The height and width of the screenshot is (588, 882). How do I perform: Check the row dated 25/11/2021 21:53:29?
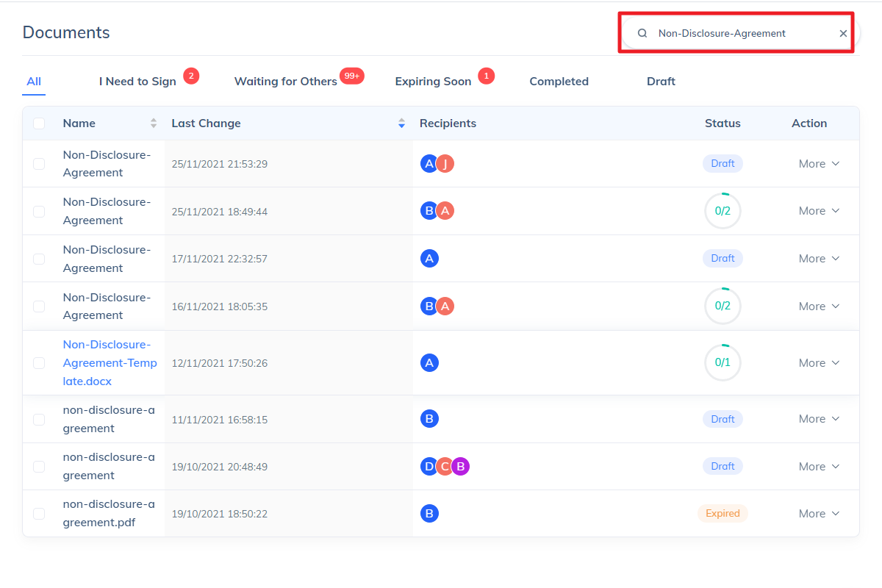(39, 164)
